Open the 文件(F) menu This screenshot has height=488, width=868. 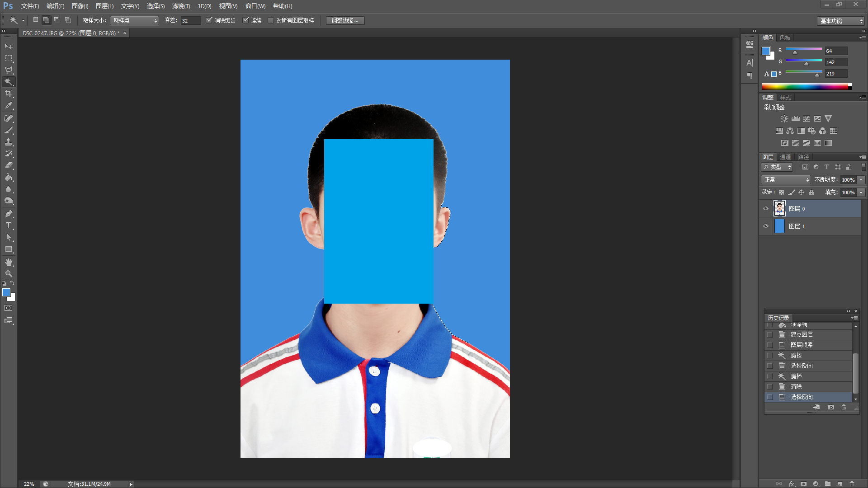point(30,6)
